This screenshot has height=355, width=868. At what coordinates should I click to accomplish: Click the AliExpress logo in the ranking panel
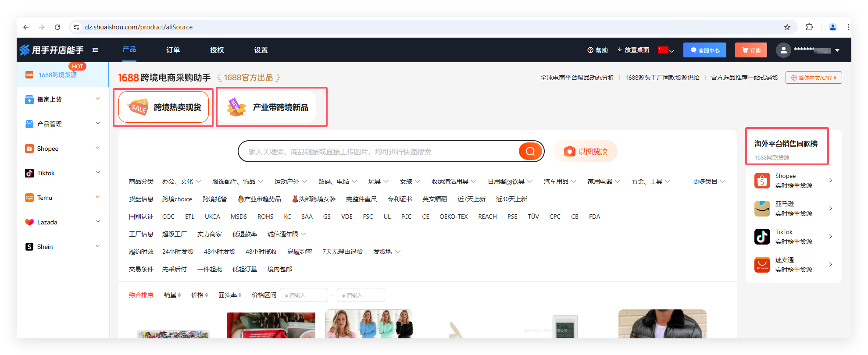762,265
